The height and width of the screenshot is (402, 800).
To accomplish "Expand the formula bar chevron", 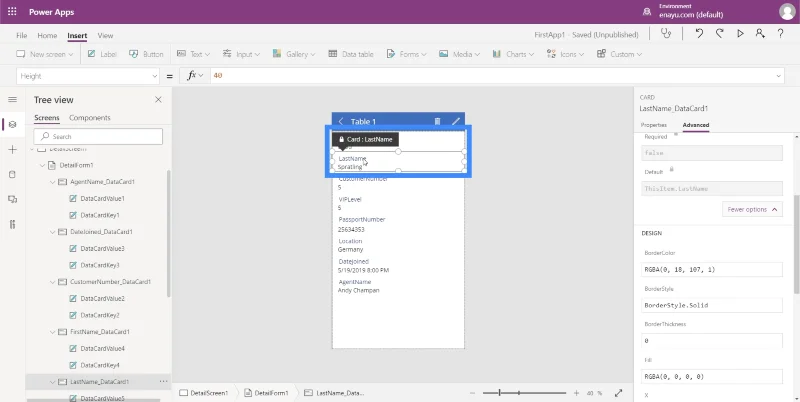I will (x=779, y=76).
